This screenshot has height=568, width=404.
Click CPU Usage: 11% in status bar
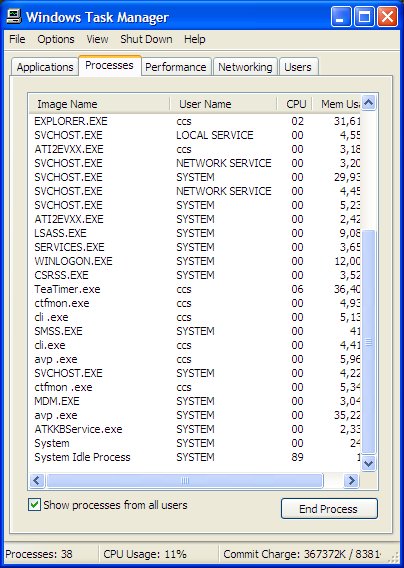pos(145,554)
